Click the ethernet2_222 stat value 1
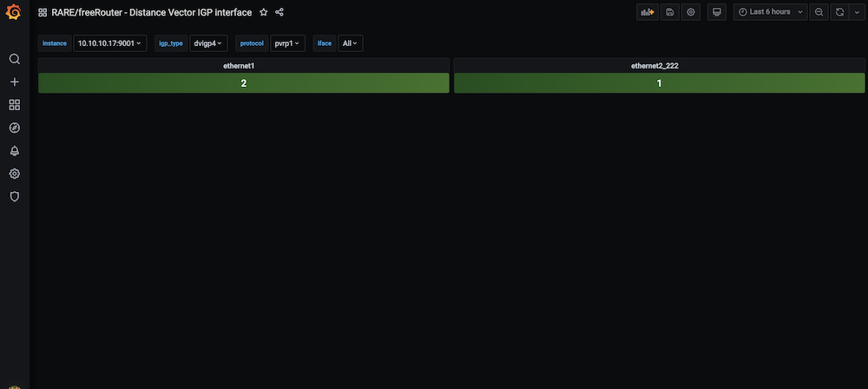Viewport: 868px width, 389px height. pos(660,83)
